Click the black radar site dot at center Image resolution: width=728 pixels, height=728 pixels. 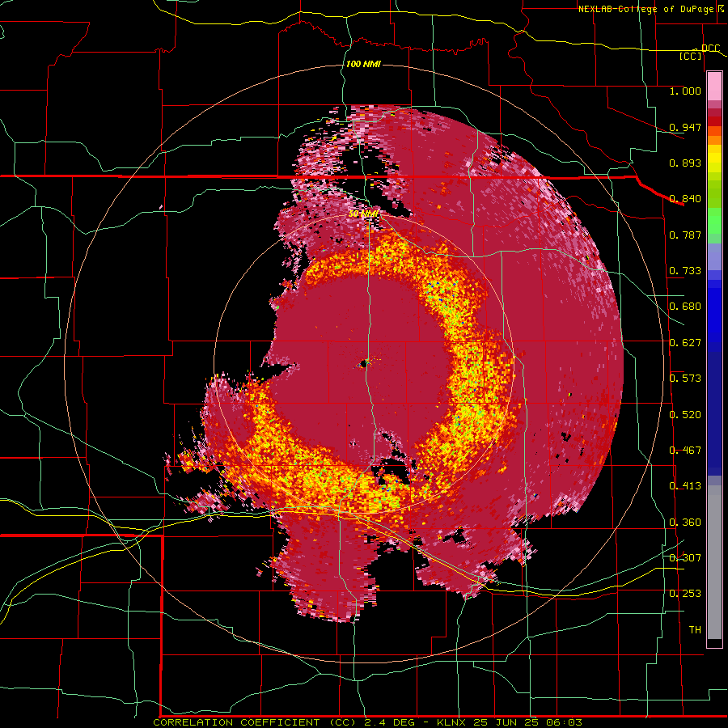click(363, 364)
